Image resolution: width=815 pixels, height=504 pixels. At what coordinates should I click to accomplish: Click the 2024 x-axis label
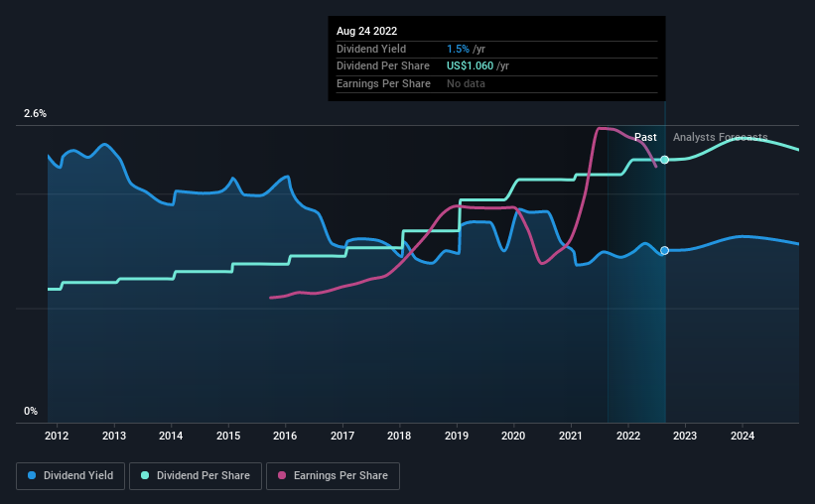coord(743,436)
